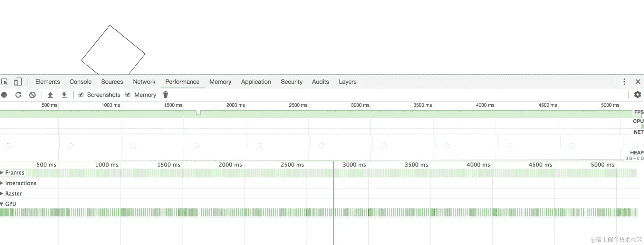Click the 500 ms label in flame chart ruler
Viewport: 644px width, 245px height.
[x=46, y=165]
